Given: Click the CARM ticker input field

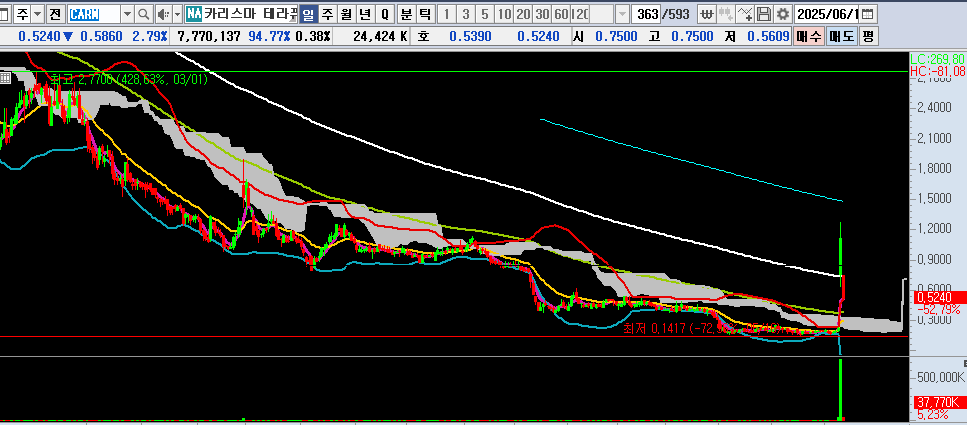Looking at the screenshot, I should pos(94,14).
